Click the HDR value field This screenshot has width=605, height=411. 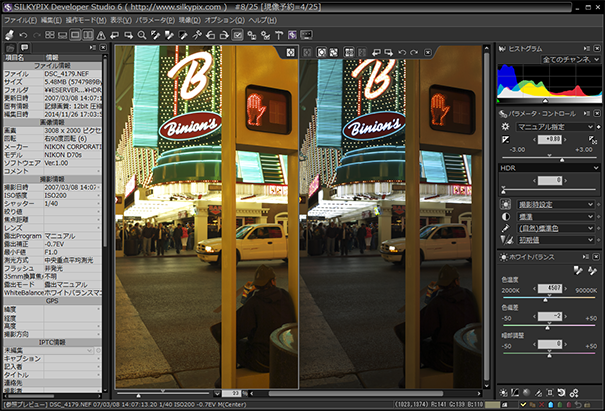click(549, 180)
